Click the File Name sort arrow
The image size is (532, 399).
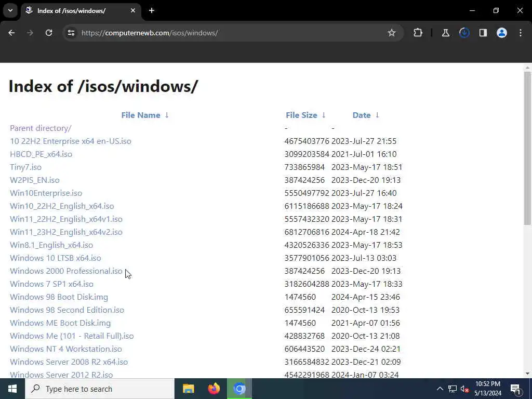click(167, 115)
